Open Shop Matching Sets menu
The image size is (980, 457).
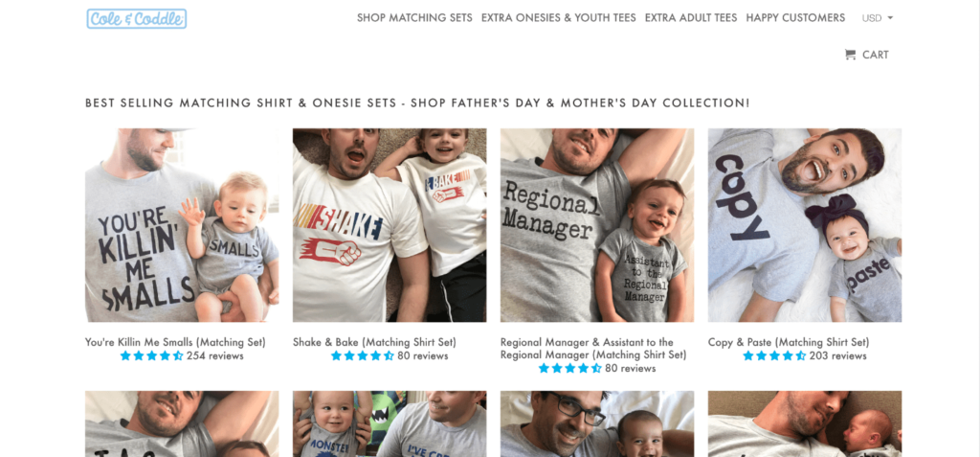(414, 18)
